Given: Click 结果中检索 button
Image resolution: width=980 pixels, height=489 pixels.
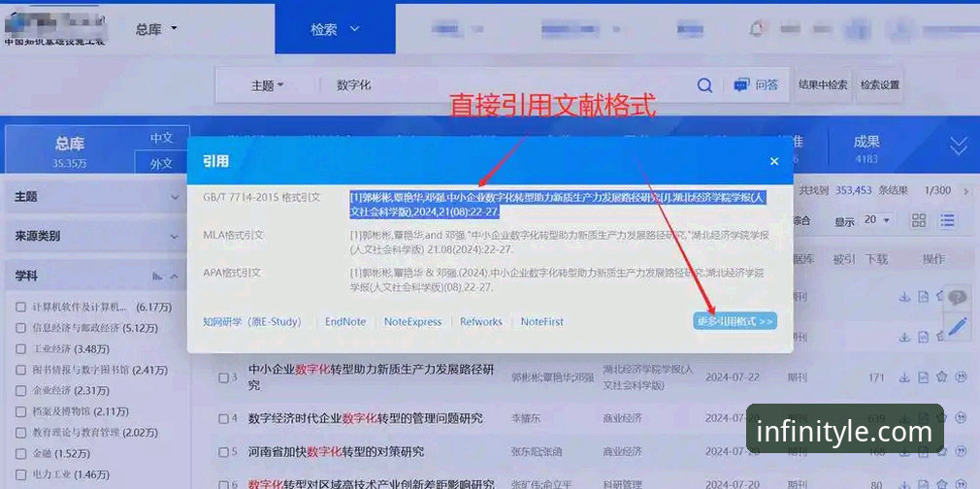Looking at the screenshot, I should 823,85.
